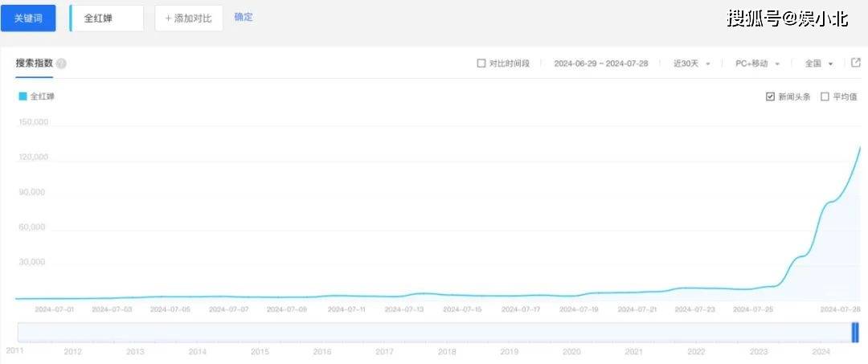
Task: Enable the 对比时间段 checkbox
Action: [481, 63]
